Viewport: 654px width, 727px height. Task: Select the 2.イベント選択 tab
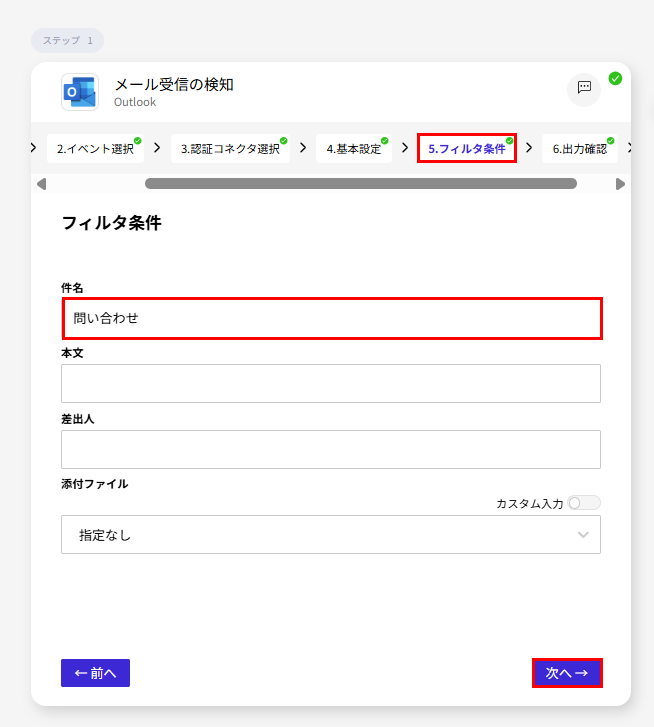coord(95,149)
